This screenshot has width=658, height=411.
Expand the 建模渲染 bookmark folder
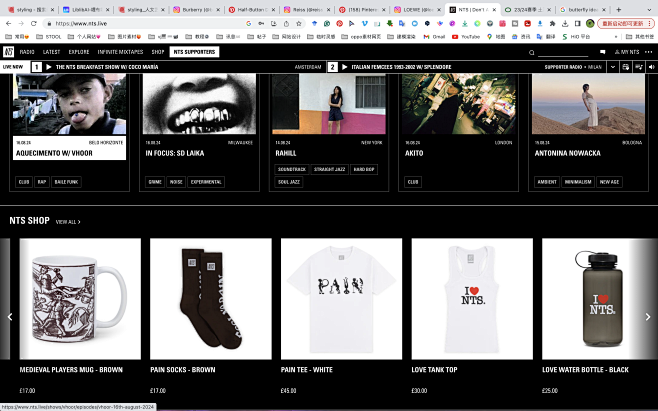pos(401,37)
